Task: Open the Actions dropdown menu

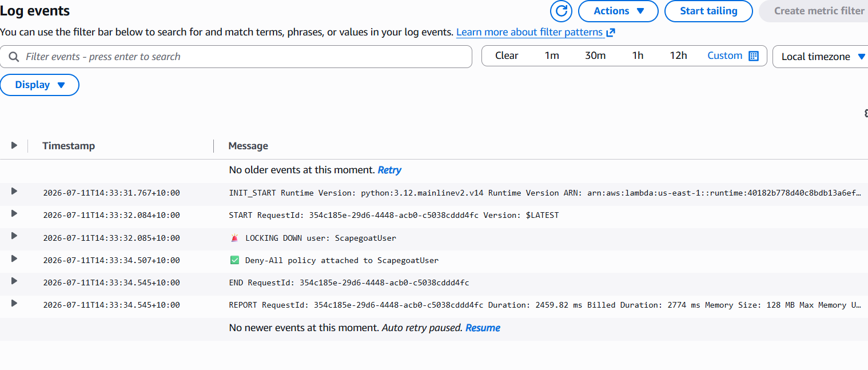Action: click(619, 11)
